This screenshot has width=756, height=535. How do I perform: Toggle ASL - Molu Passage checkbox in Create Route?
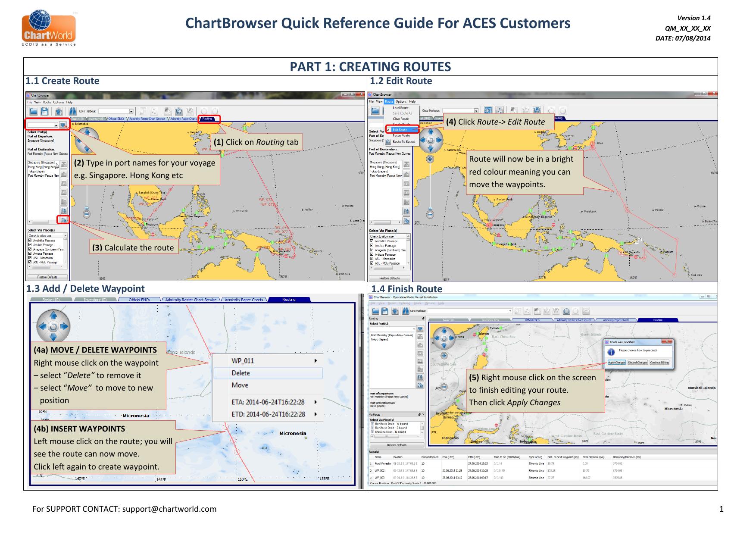tap(30, 262)
